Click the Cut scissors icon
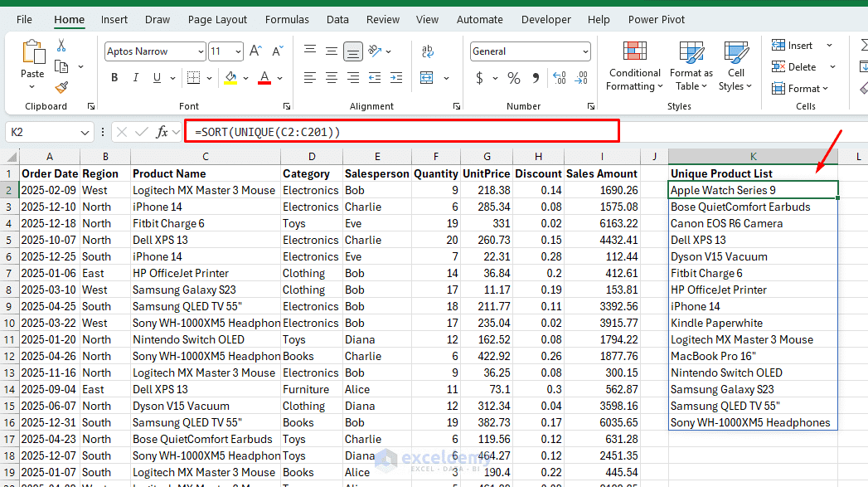 pos(61,46)
